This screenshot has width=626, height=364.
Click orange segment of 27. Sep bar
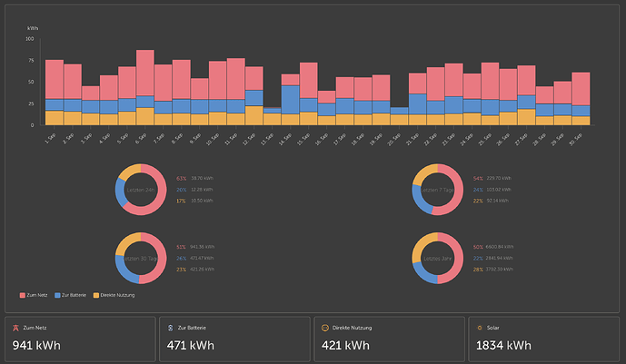pyautogui.click(x=526, y=117)
